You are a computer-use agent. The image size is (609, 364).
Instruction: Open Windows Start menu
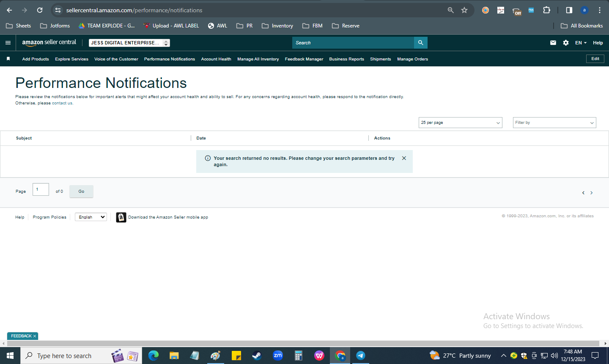(10, 356)
